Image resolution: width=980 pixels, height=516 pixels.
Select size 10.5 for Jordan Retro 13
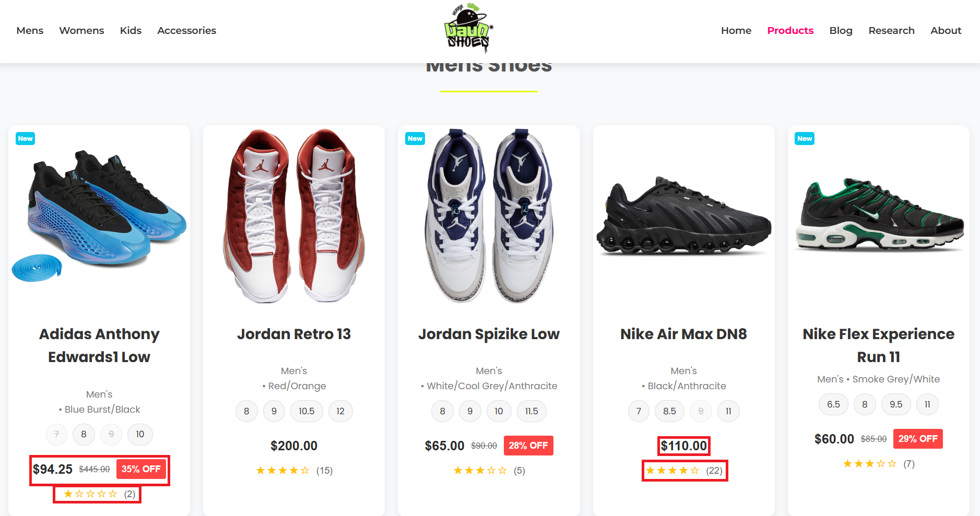[306, 411]
